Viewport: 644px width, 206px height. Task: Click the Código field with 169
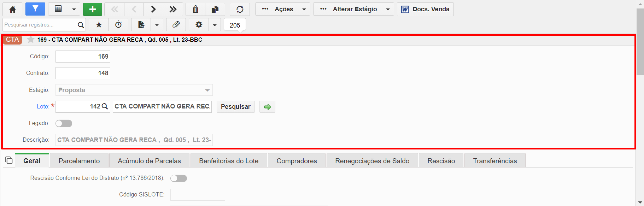83,57
